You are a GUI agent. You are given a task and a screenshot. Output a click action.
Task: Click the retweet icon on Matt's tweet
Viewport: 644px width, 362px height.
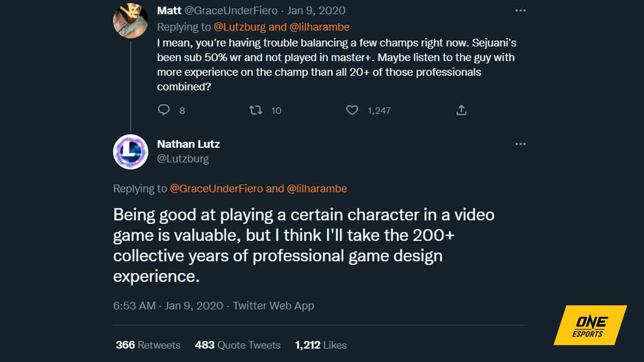[256, 110]
